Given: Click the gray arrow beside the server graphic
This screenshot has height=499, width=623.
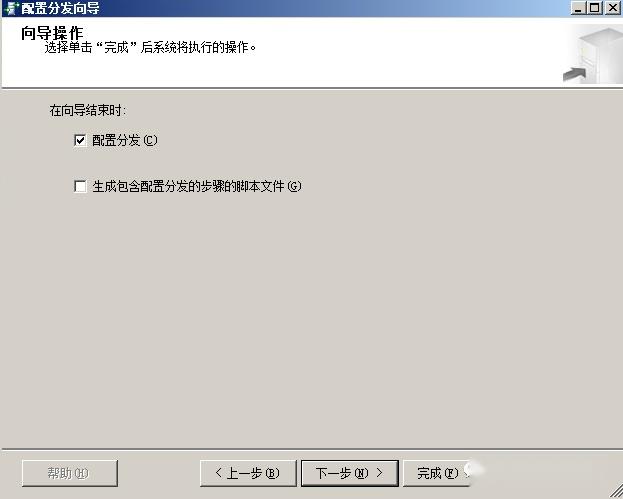Looking at the screenshot, I should pos(575,74).
